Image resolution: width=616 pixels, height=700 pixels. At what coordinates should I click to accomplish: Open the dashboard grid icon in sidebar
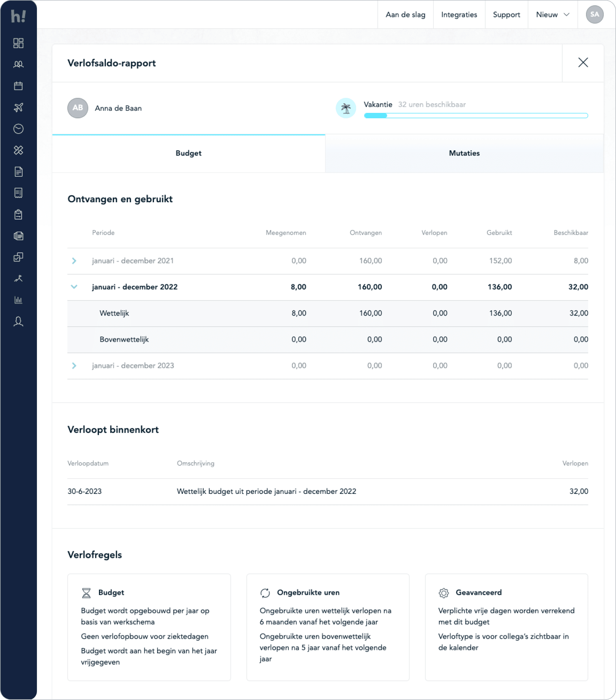click(x=18, y=43)
